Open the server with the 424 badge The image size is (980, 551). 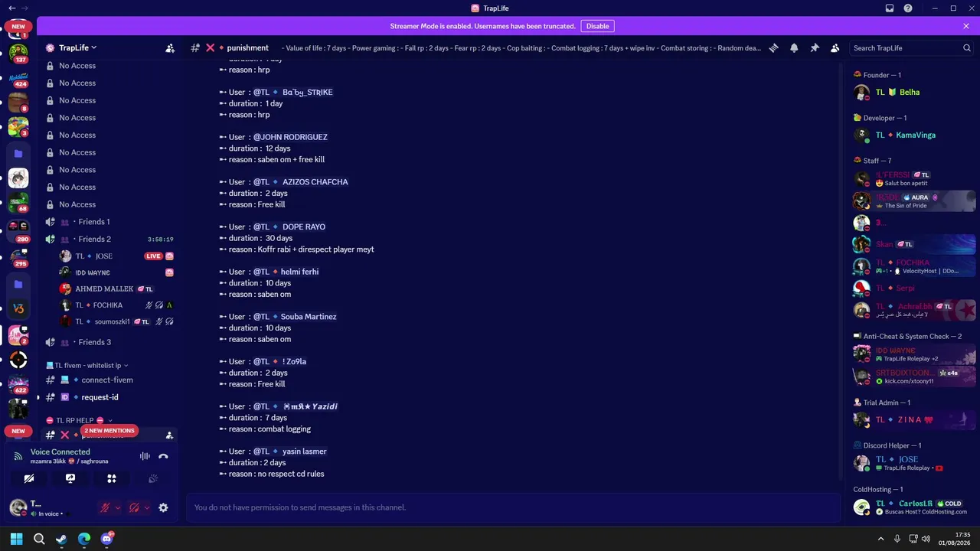click(x=18, y=77)
